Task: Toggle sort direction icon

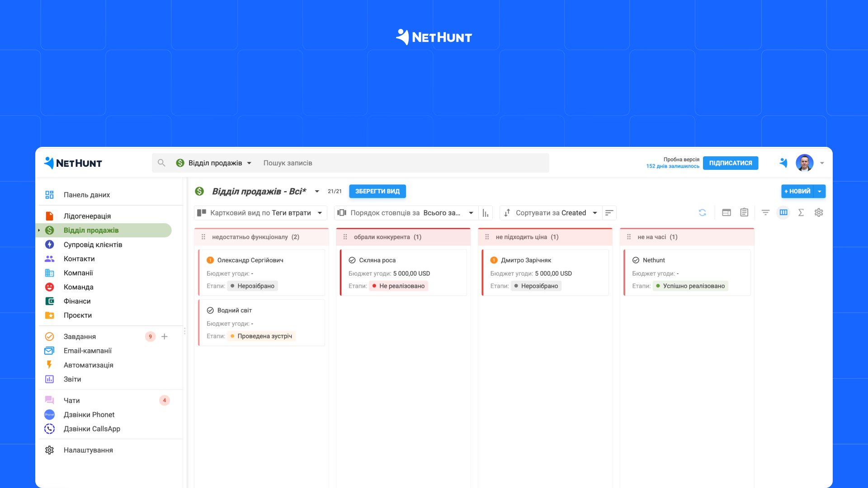Action: [x=609, y=213]
